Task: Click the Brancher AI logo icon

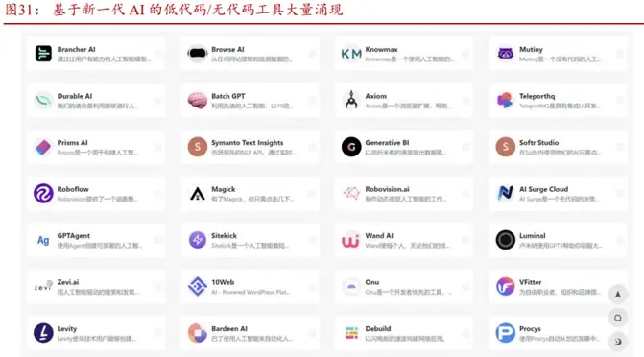Action: pyautogui.click(x=43, y=54)
